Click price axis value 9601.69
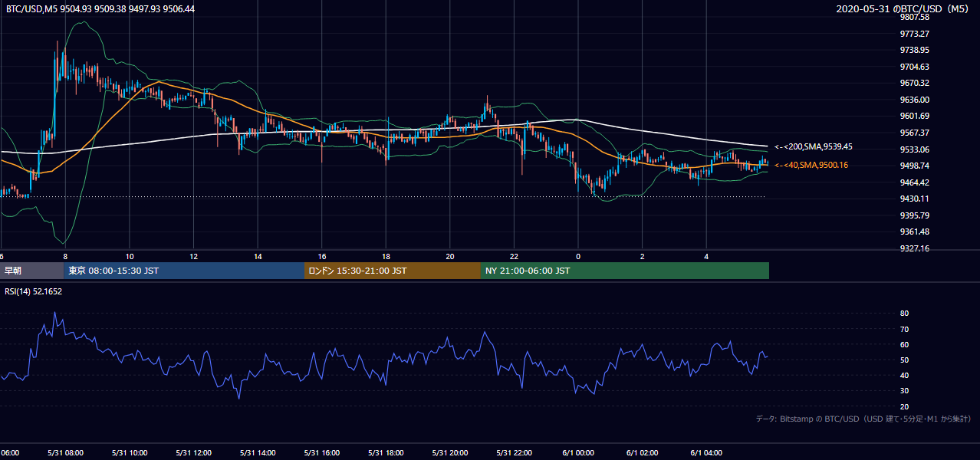This screenshot has width=980, height=460. 915,117
